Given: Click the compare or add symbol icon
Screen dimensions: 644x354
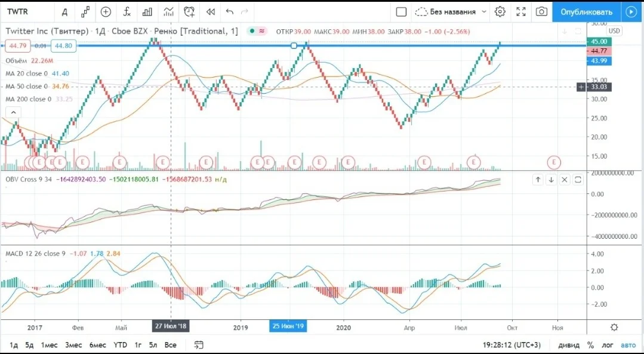Looking at the screenshot, I should 106,12.
